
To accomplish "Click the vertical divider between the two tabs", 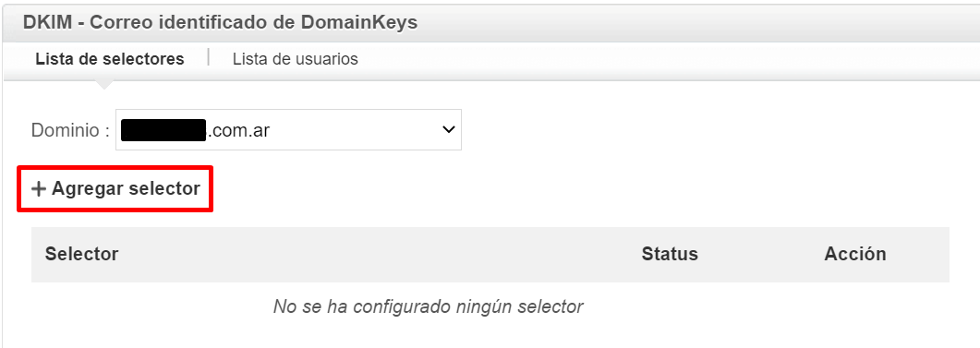I will (x=208, y=57).
